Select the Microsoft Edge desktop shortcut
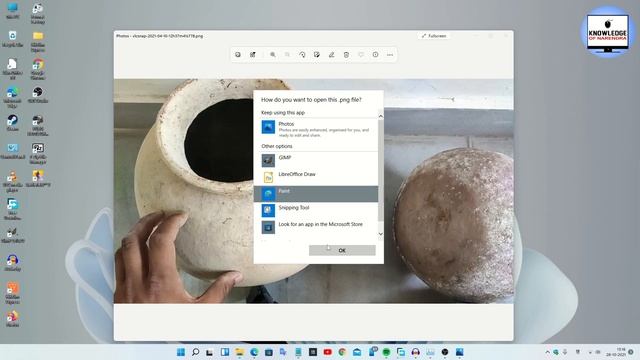 (13, 97)
